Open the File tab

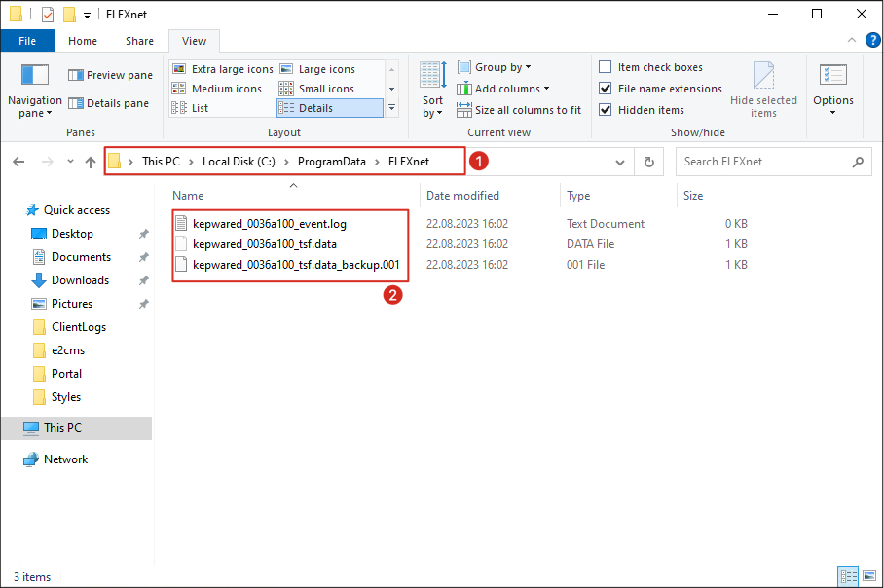[x=27, y=41]
